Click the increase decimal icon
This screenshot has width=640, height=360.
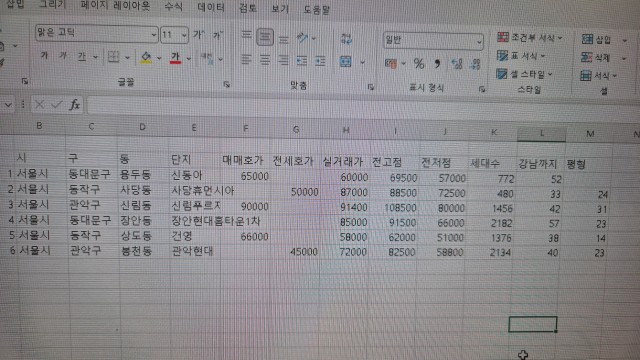[457, 64]
